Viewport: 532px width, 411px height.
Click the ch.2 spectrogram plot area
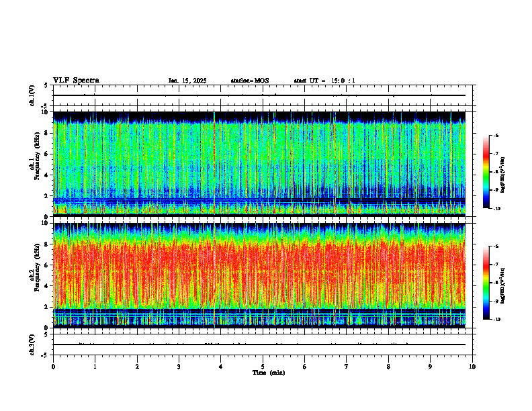[259, 275]
